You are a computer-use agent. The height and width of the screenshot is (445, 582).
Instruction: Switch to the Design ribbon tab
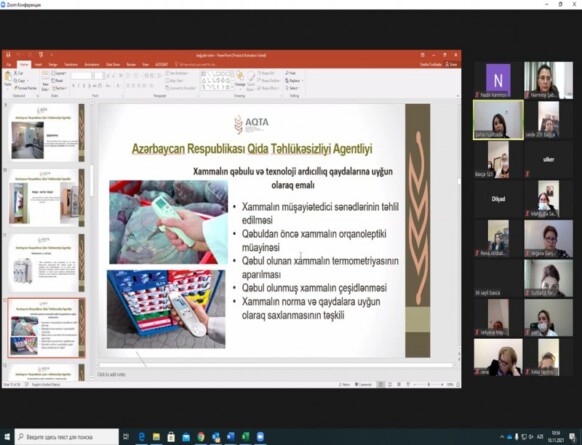[53, 64]
